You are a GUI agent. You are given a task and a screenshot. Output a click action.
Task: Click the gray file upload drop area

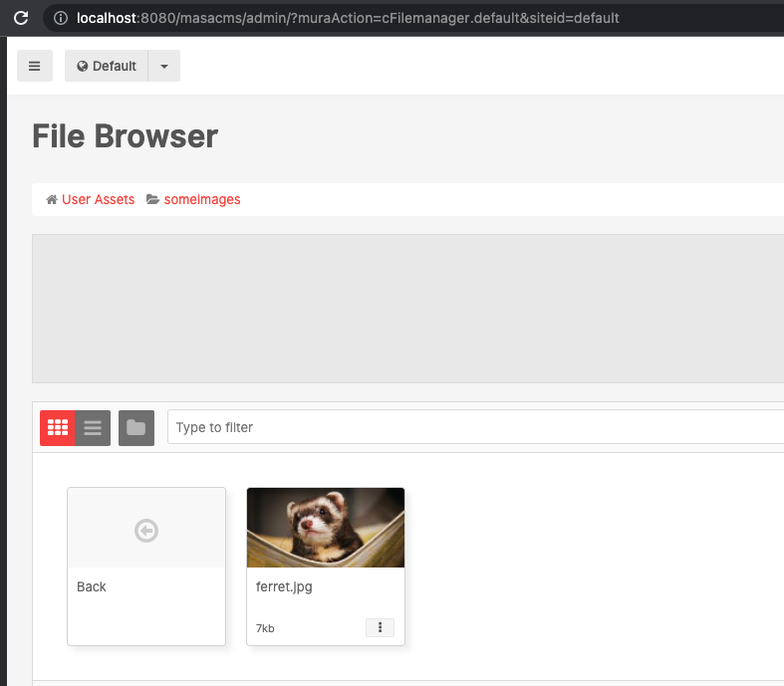407,309
